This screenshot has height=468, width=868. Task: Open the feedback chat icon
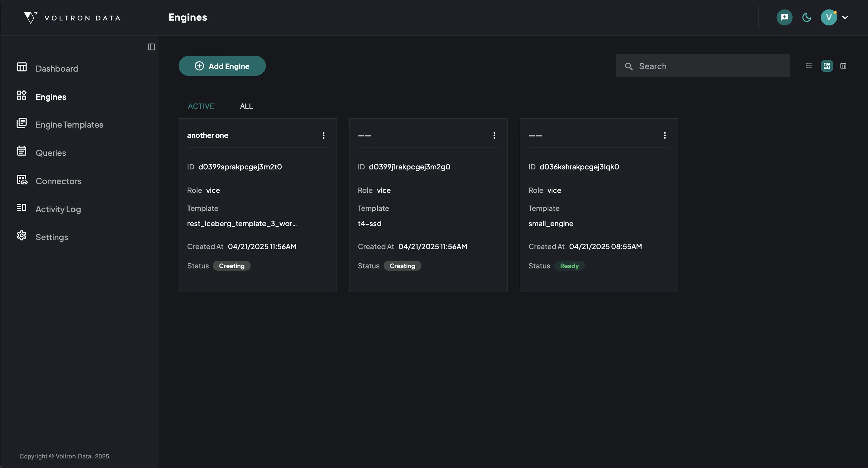784,17
